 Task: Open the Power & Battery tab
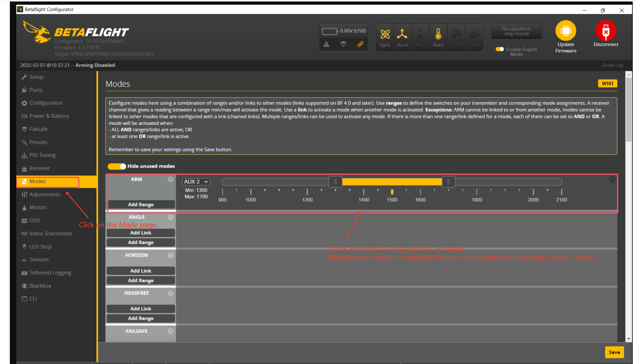[x=56, y=116]
